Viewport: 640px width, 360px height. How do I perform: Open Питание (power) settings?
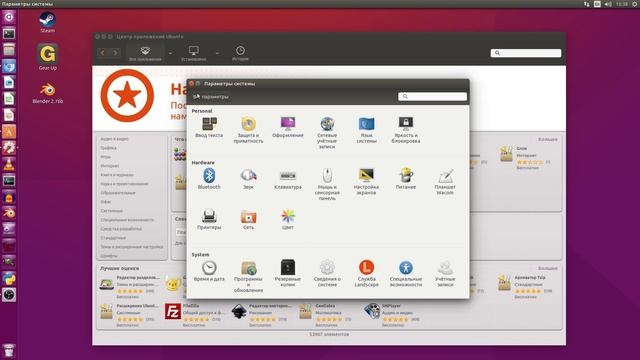pyautogui.click(x=406, y=179)
